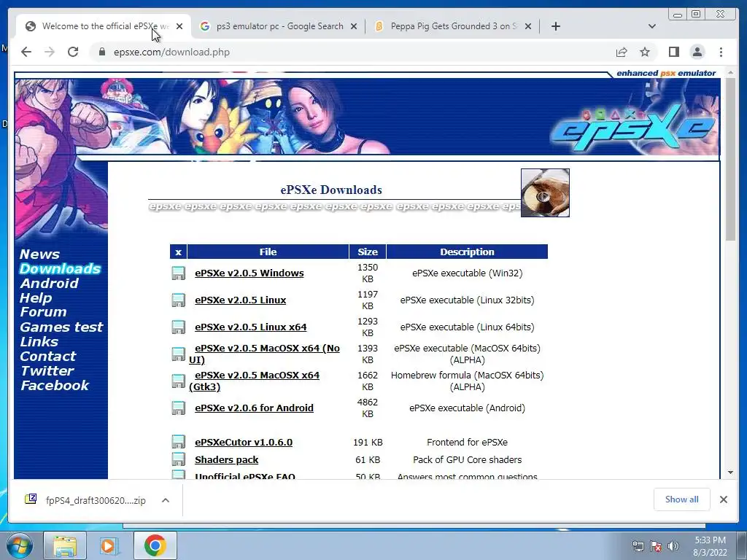Click the floppy icon beside MacOSX x64 (Gtk3)

point(178,381)
